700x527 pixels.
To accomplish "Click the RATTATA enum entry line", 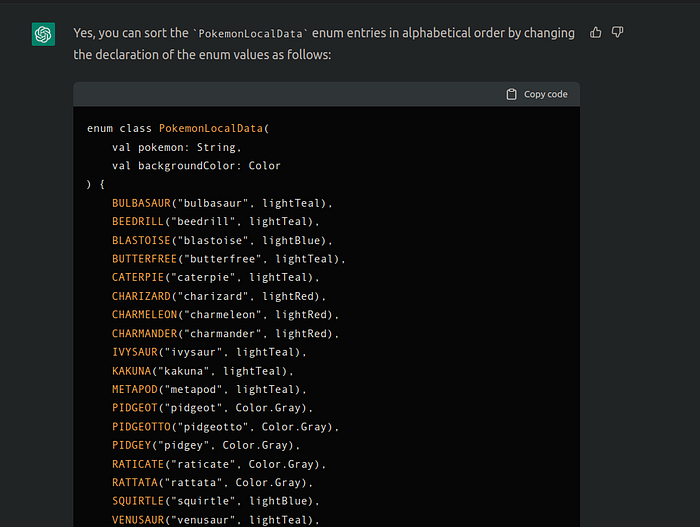I will tap(212, 483).
